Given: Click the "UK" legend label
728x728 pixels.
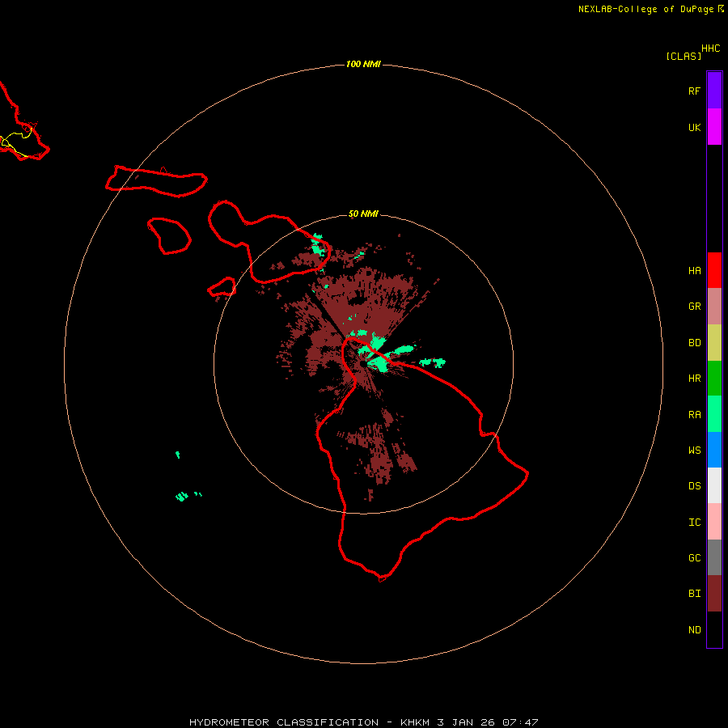Looking at the screenshot, I should [694, 127].
